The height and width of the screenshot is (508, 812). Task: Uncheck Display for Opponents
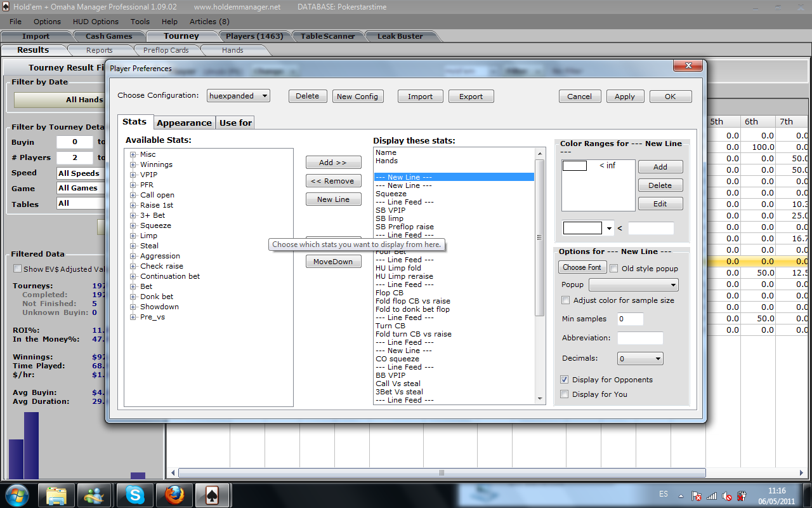click(565, 380)
